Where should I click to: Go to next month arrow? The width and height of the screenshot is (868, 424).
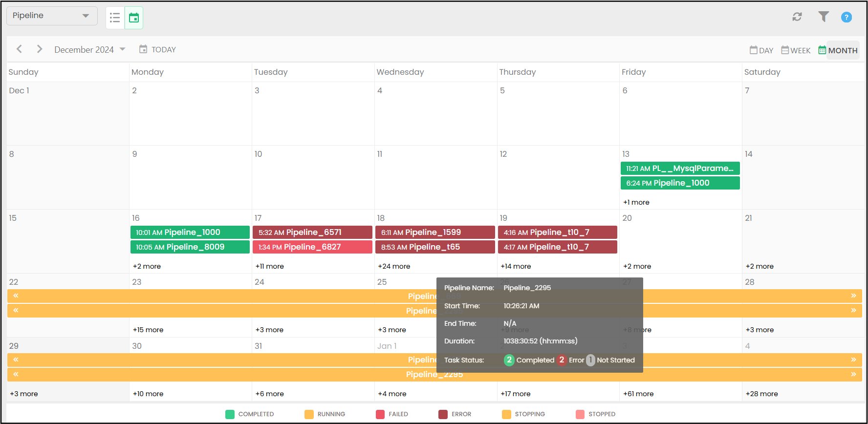(x=40, y=49)
